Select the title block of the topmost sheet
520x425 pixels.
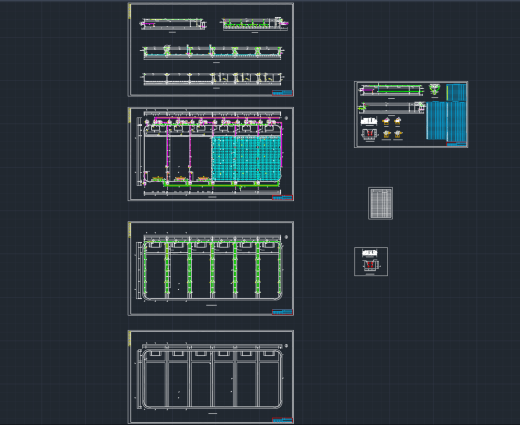coord(282,93)
